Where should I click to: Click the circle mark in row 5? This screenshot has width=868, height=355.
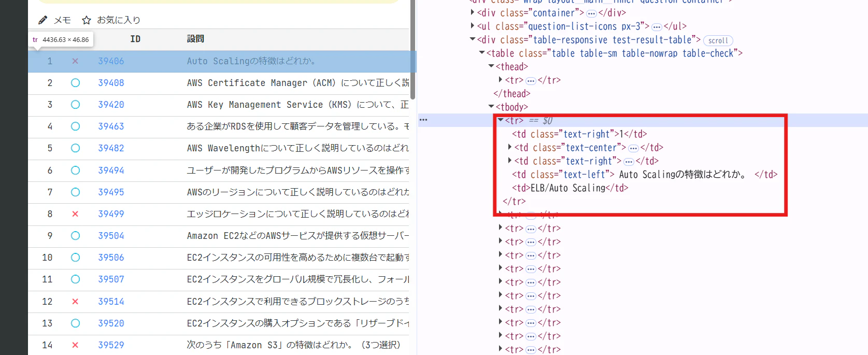coord(75,148)
